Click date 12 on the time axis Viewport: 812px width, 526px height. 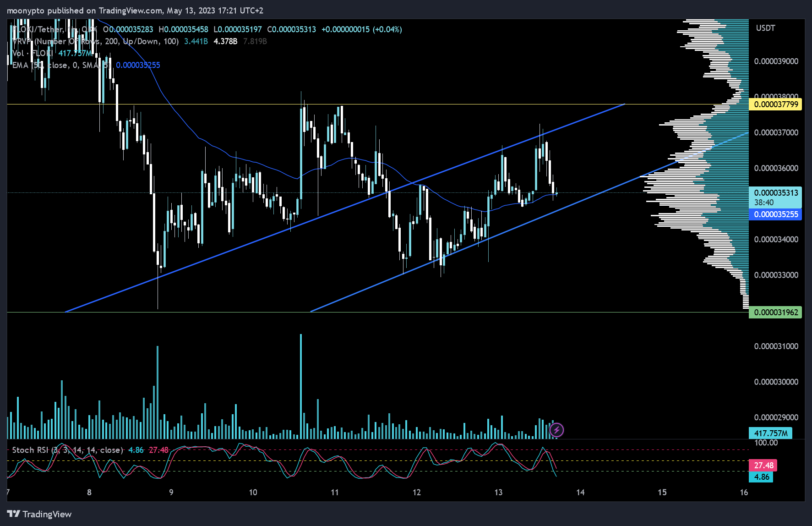[x=417, y=493]
